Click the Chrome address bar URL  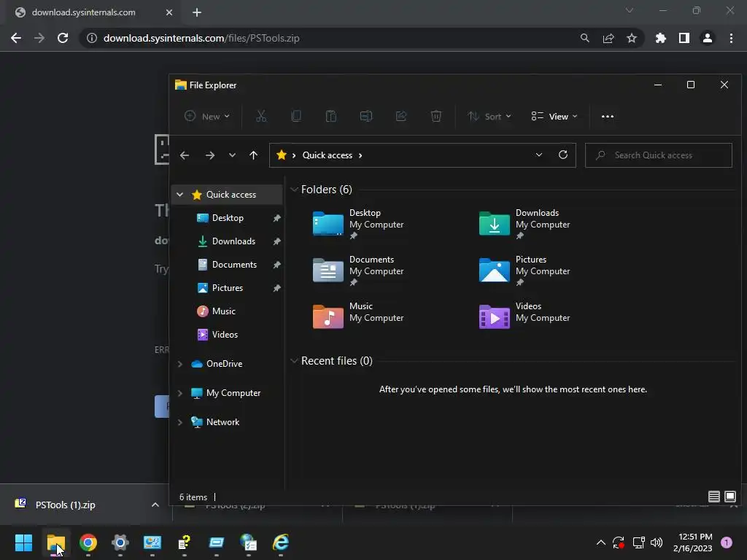click(201, 38)
